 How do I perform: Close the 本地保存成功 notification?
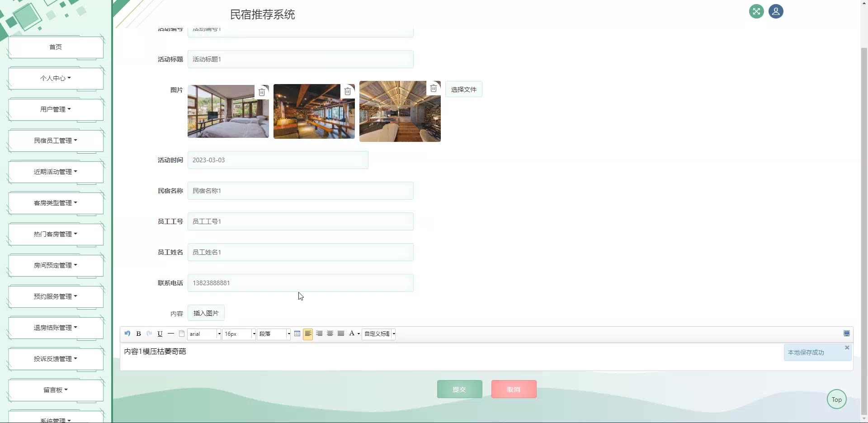(x=847, y=348)
